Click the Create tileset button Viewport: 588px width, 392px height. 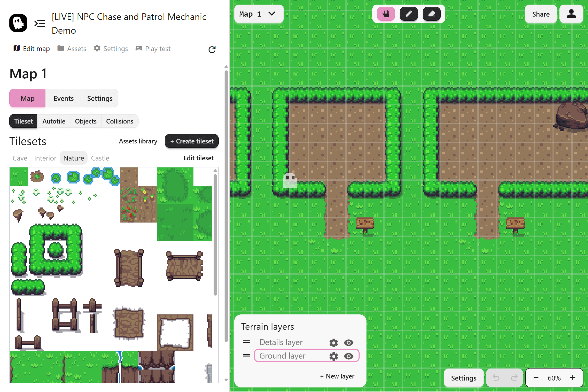pyautogui.click(x=192, y=141)
